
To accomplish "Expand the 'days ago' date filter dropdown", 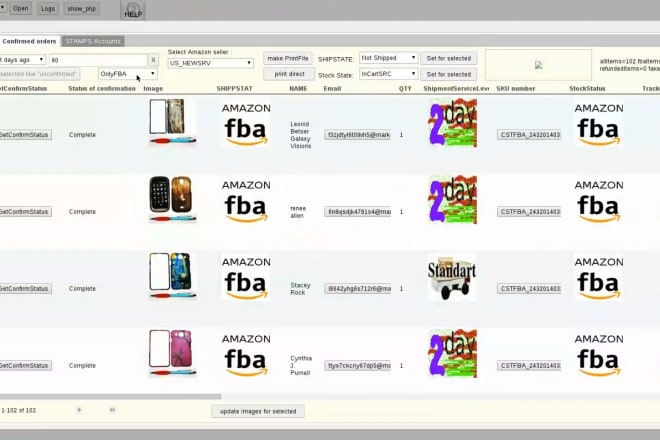I will 22,60.
